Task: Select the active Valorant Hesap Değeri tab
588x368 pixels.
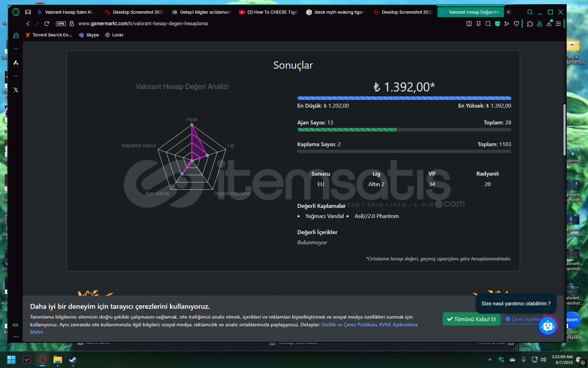Action: [470, 12]
